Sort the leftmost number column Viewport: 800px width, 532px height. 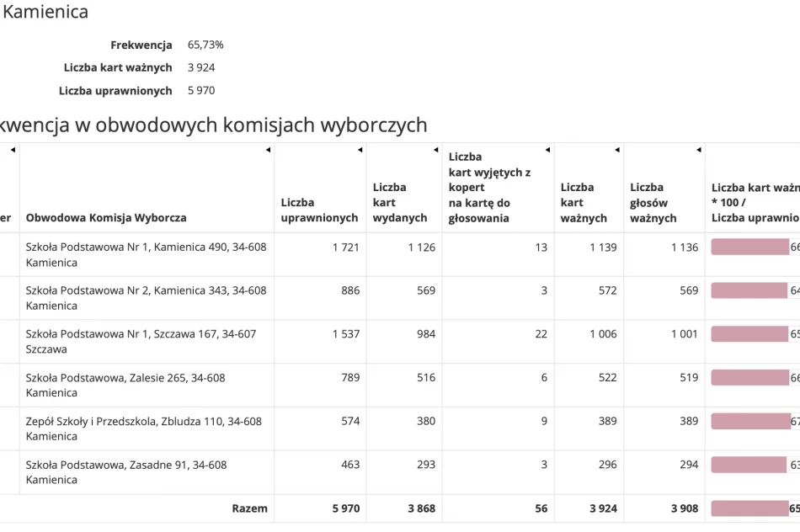(12, 149)
